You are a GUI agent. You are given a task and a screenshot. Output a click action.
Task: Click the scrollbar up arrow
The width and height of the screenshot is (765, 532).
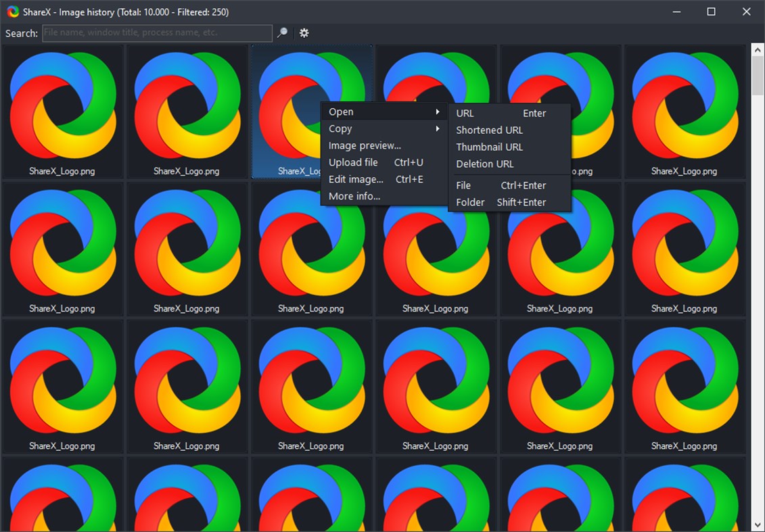click(x=756, y=48)
